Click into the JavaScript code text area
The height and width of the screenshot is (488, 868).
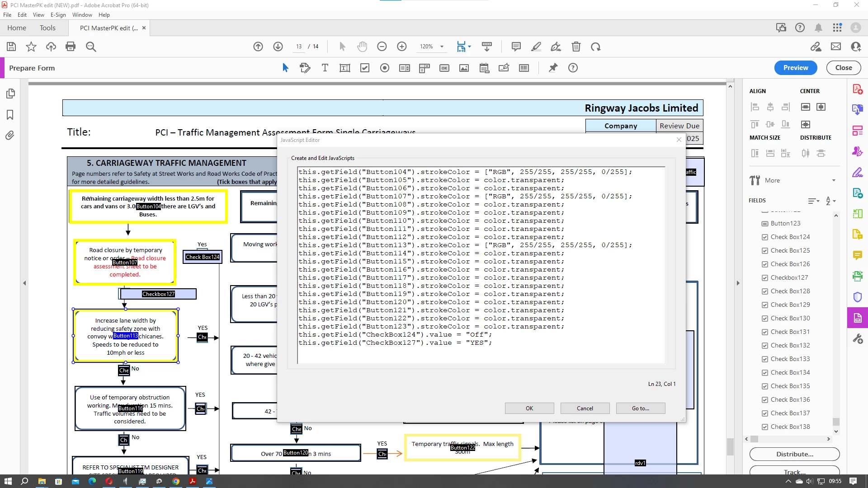point(481,265)
